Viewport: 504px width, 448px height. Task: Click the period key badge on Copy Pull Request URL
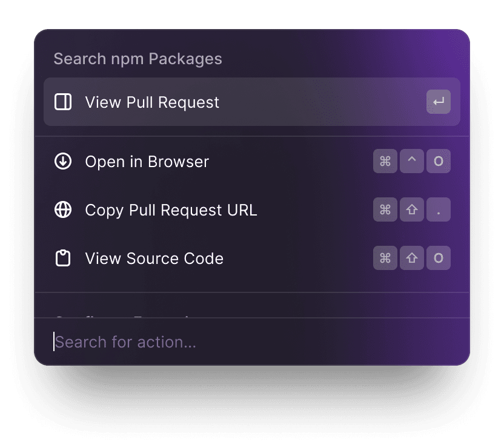(x=439, y=209)
